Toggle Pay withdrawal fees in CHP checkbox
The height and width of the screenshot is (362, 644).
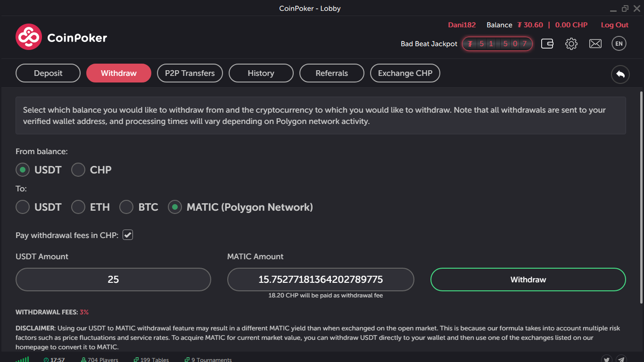[x=128, y=235]
